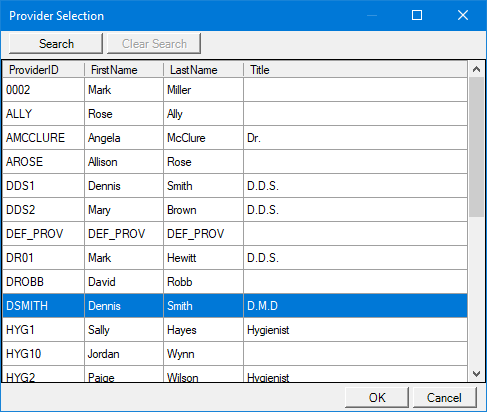This screenshot has width=487, height=412.
Task: Click the Title column header
Action: (355, 70)
